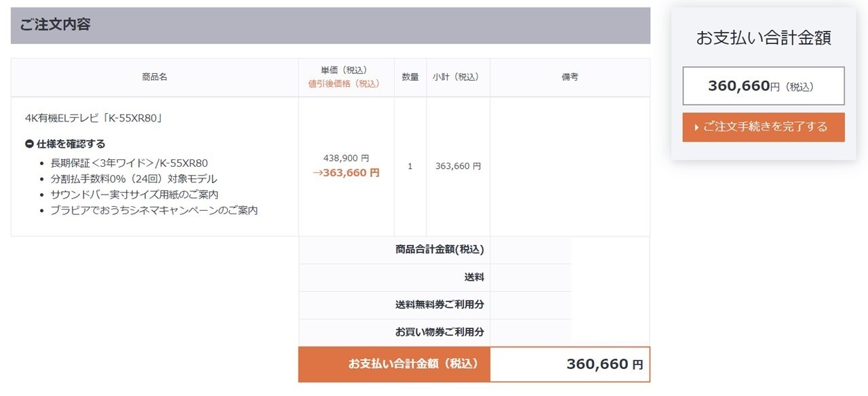
Task: Open サウンドバー実寸サイズ用紙のご案内 item
Action: (x=134, y=195)
